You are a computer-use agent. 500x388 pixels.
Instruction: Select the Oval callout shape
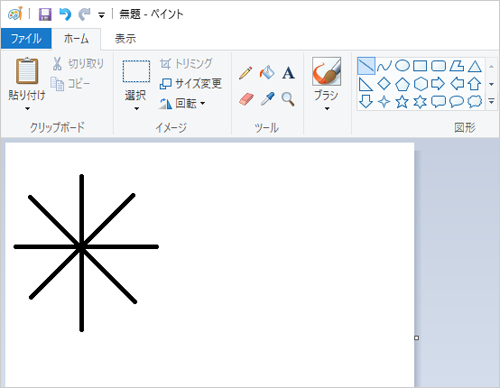click(x=456, y=102)
